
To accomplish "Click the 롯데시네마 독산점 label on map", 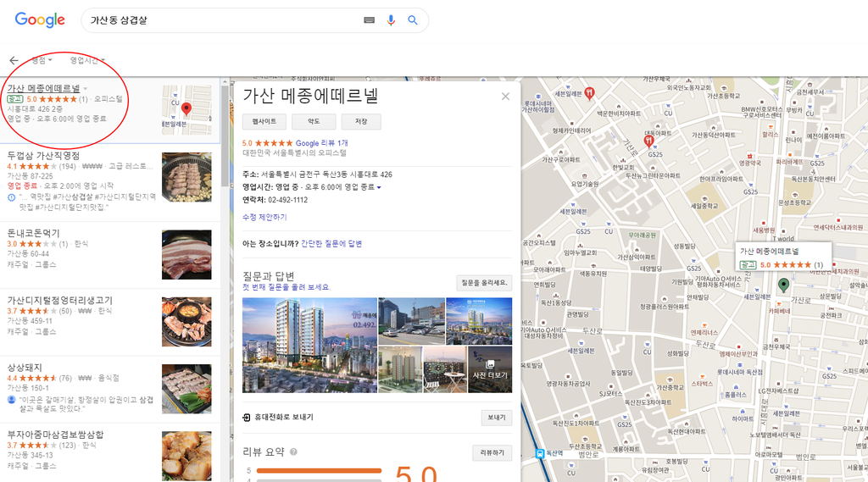I will (x=739, y=373).
